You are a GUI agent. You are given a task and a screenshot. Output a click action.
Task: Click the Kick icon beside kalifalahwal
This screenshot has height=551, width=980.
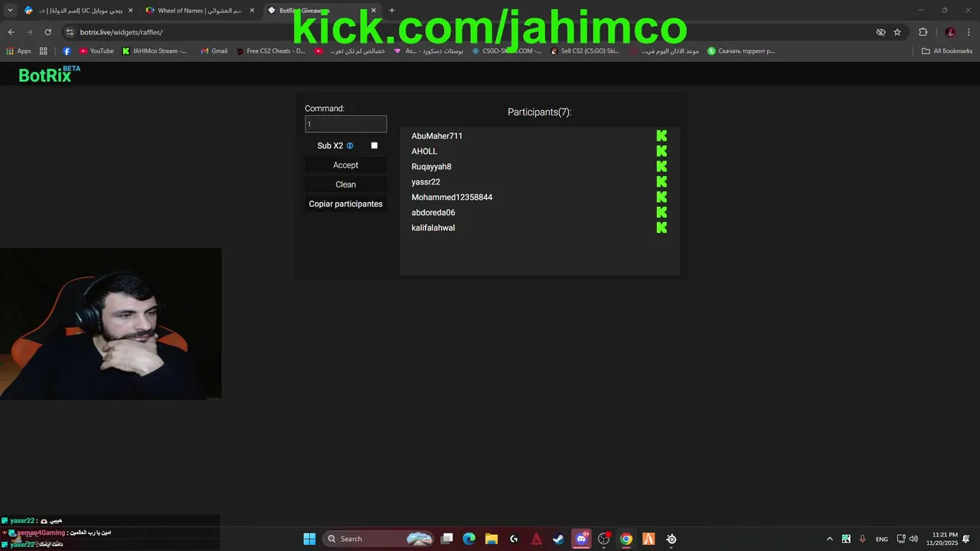click(x=661, y=227)
